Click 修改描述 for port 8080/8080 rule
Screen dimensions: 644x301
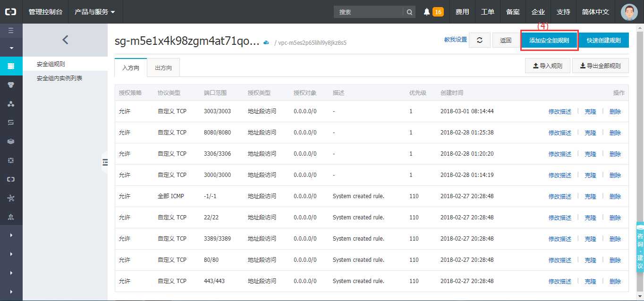560,133
